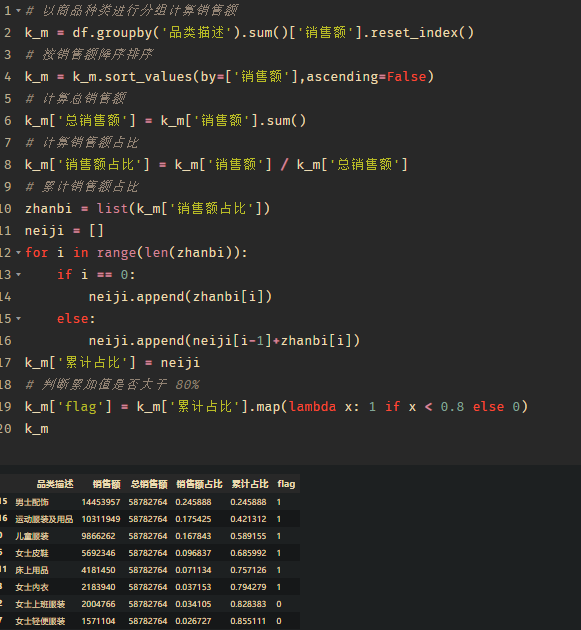
Task: Select the '女士上班服装' category cell
Action: pos(40,604)
